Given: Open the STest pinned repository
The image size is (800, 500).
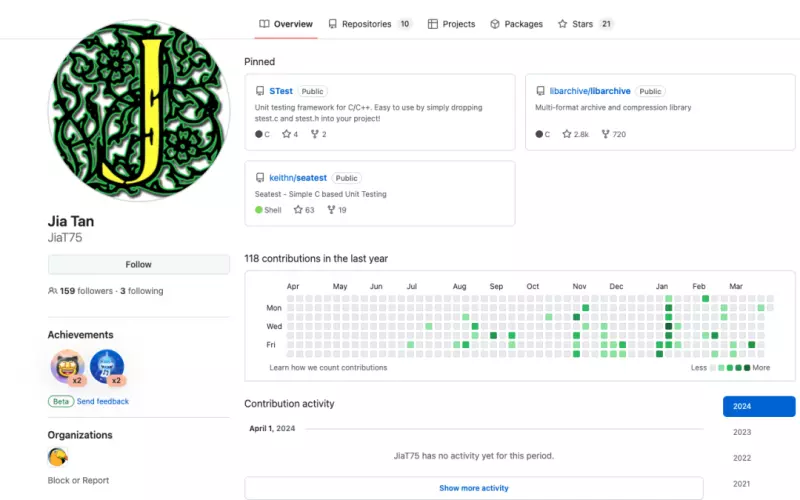Looking at the screenshot, I should pyautogui.click(x=281, y=91).
